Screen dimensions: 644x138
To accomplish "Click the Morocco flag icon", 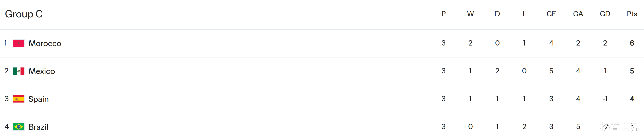I will coord(18,43).
